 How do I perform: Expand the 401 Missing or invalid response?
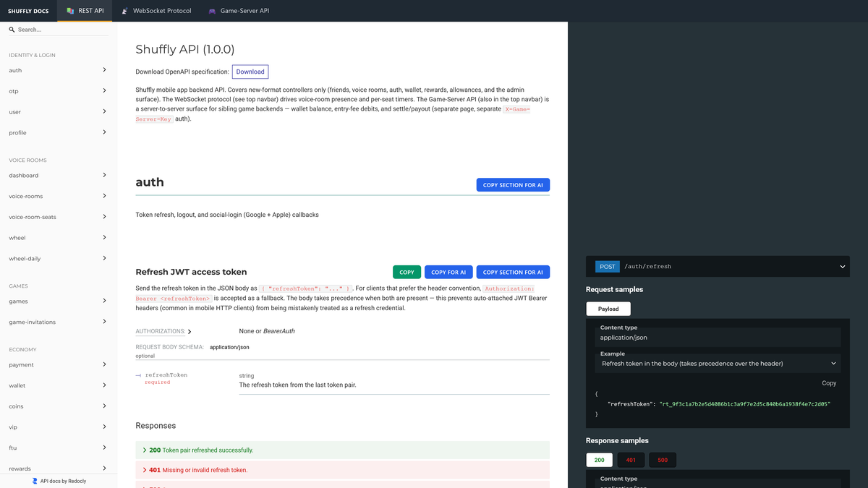point(342,470)
